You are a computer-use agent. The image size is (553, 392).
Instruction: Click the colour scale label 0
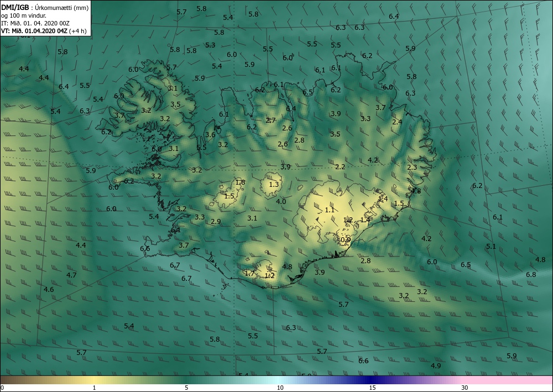(x=2, y=388)
